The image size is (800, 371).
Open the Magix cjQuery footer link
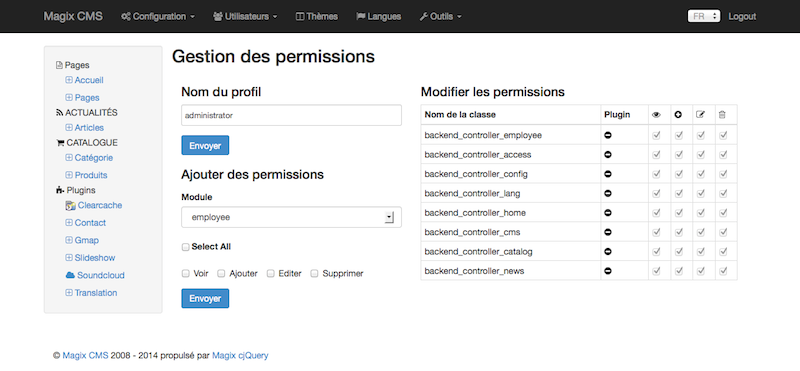(240, 356)
